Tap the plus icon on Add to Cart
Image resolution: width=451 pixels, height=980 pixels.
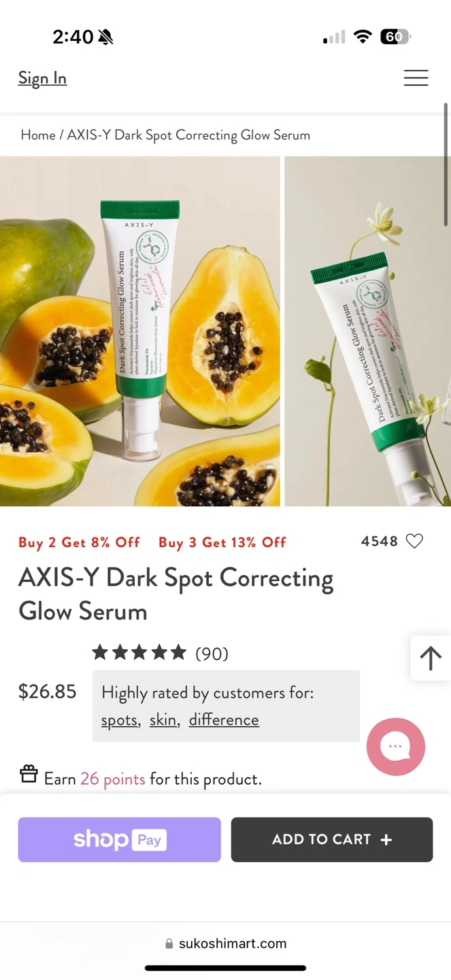[386, 840]
